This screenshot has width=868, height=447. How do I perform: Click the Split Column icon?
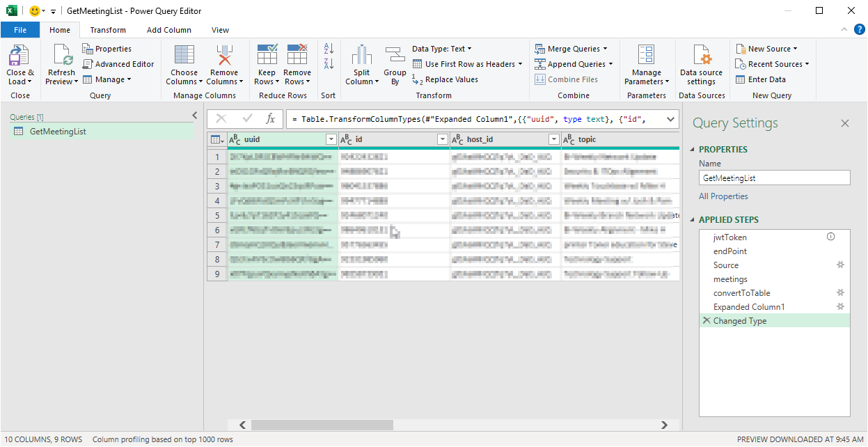point(361,55)
